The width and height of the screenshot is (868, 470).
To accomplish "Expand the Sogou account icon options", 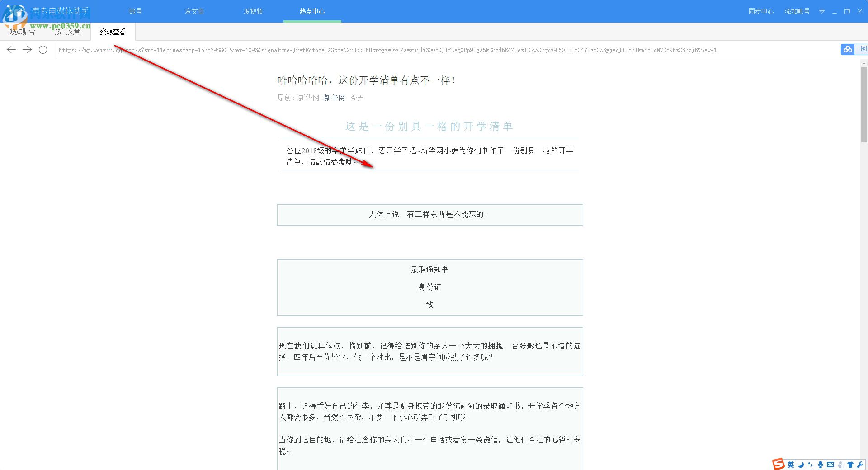I will [x=841, y=465].
